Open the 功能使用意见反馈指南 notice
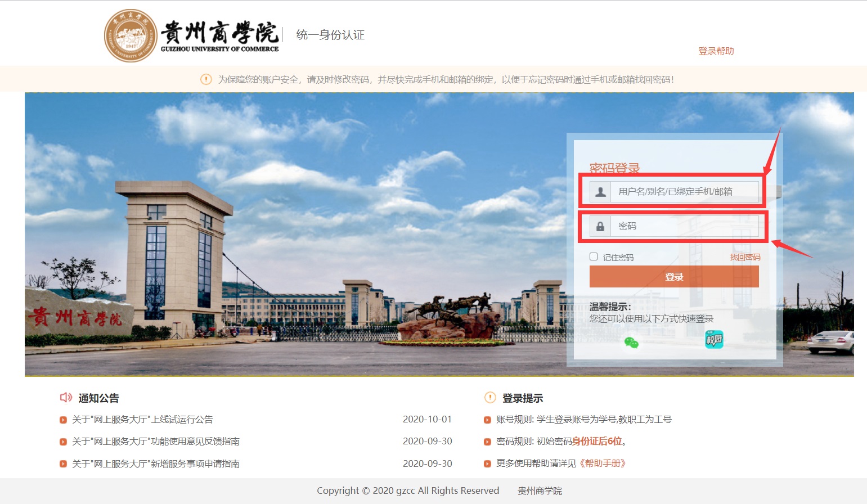 pyautogui.click(x=156, y=441)
